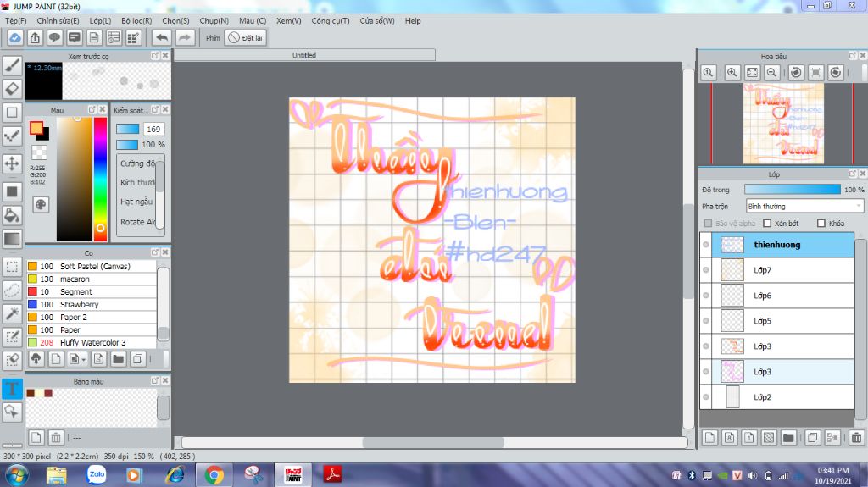868x487 pixels.
Task: Fit canvas to navigator view
Action: coord(752,73)
